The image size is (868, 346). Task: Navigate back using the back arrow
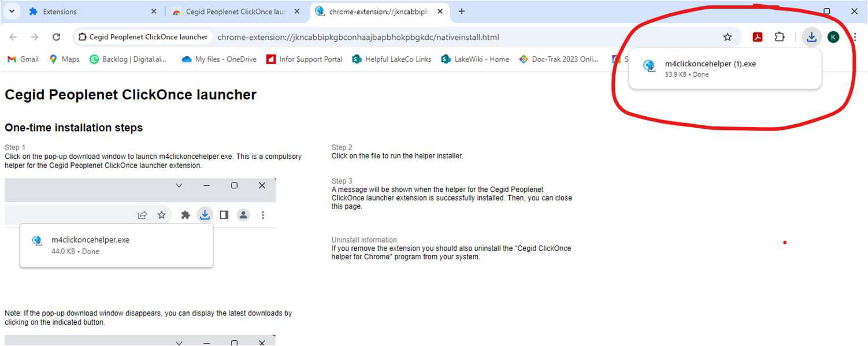pyautogui.click(x=13, y=36)
